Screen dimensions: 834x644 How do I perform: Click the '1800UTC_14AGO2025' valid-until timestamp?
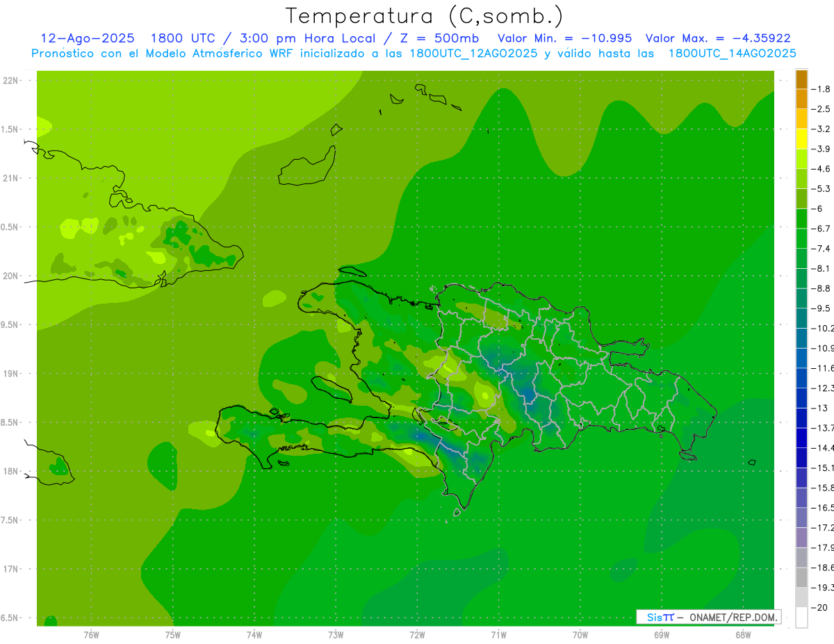(x=732, y=53)
